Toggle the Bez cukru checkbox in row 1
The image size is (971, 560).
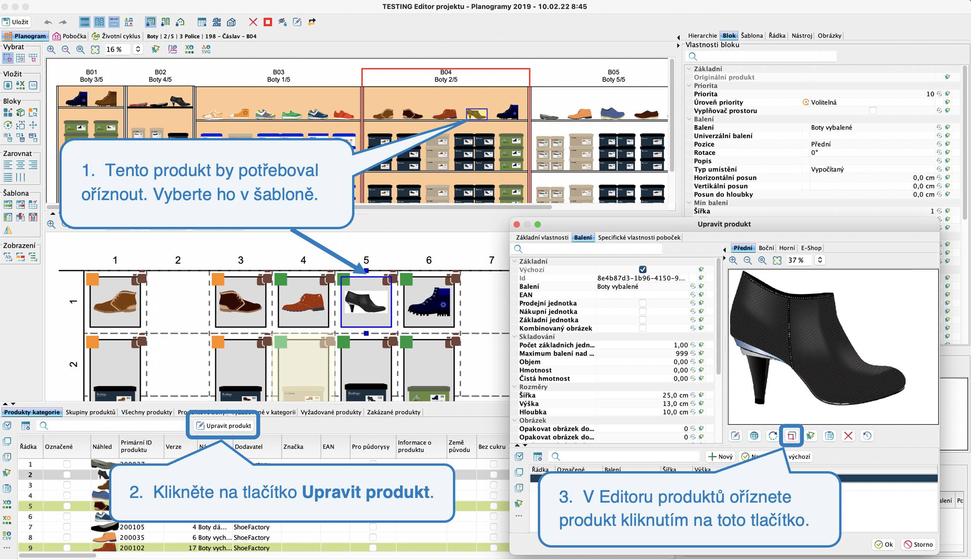tap(493, 464)
